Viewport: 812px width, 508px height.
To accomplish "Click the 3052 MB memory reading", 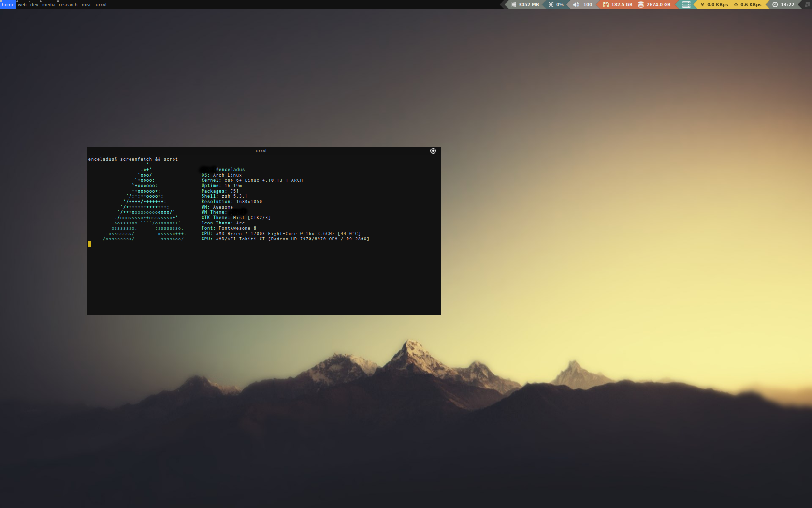I will [529, 4].
